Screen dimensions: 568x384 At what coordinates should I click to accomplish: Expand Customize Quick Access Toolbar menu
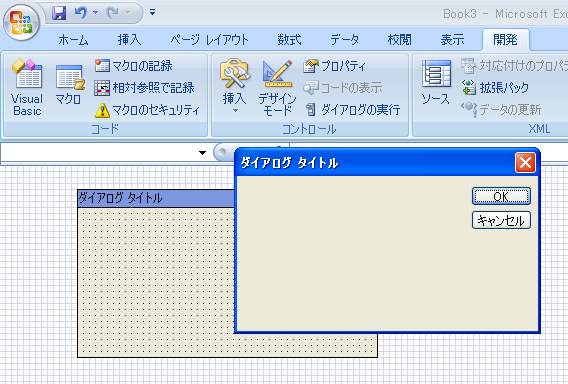[x=153, y=13]
